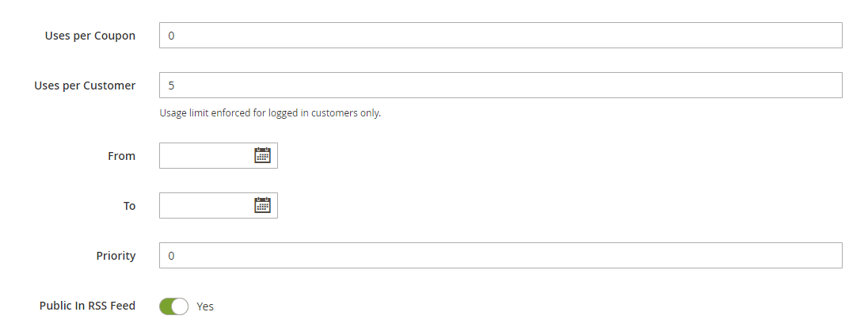Click the To field label
The width and height of the screenshot is (868, 331).
point(129,206)
